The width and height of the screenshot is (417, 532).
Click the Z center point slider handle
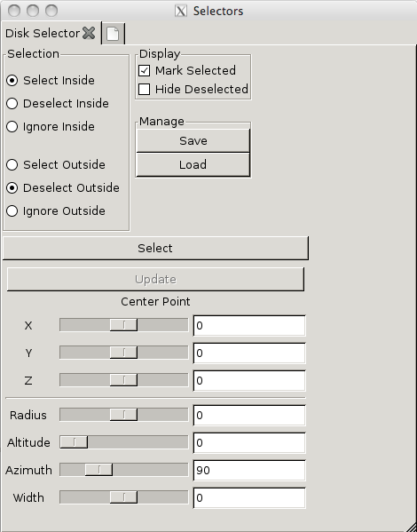pyautogui.click(x=123, y=380)
